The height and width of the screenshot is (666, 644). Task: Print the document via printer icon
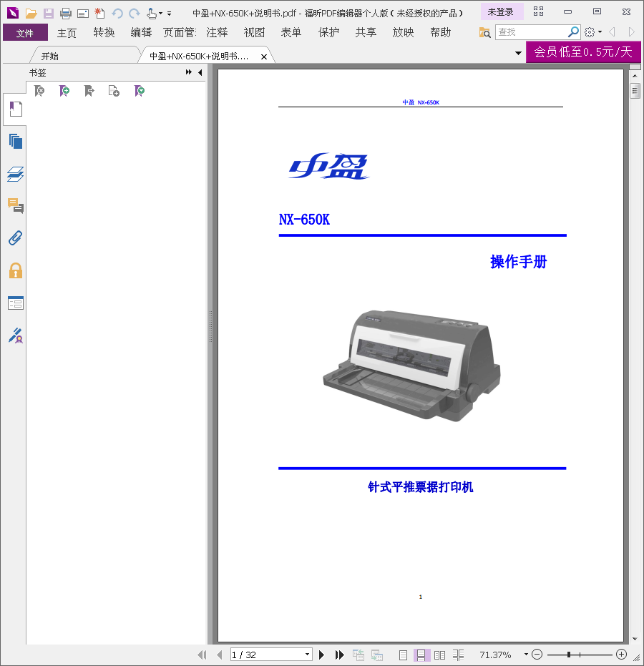tap(66, 13)
